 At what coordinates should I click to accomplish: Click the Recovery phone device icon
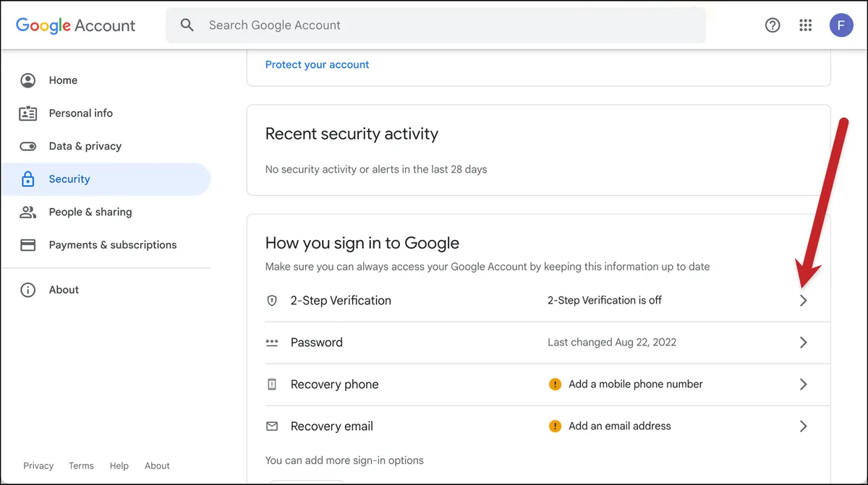click(x=272, y=385)
